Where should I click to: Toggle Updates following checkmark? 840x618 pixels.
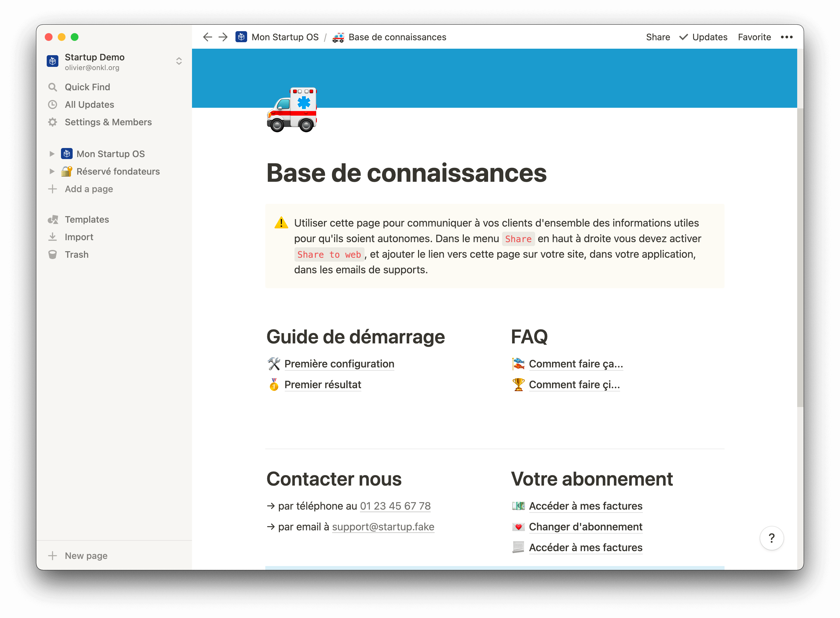(683, 37)
